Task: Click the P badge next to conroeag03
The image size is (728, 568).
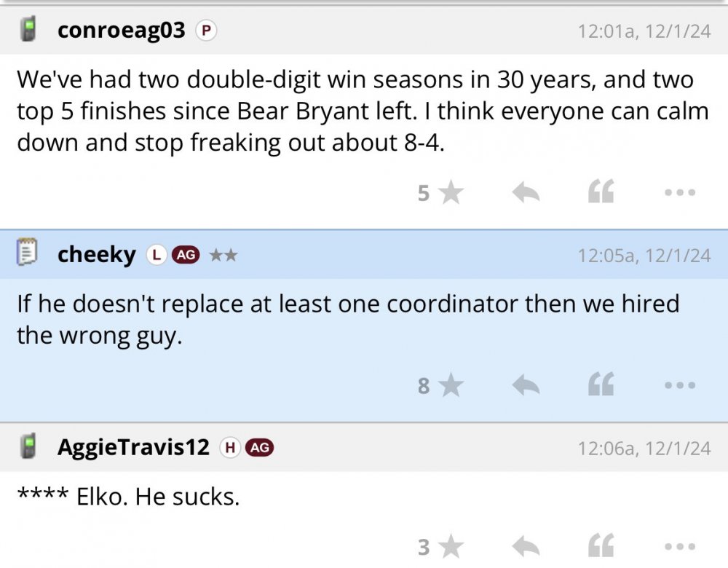Action: [x=206, y=31]
